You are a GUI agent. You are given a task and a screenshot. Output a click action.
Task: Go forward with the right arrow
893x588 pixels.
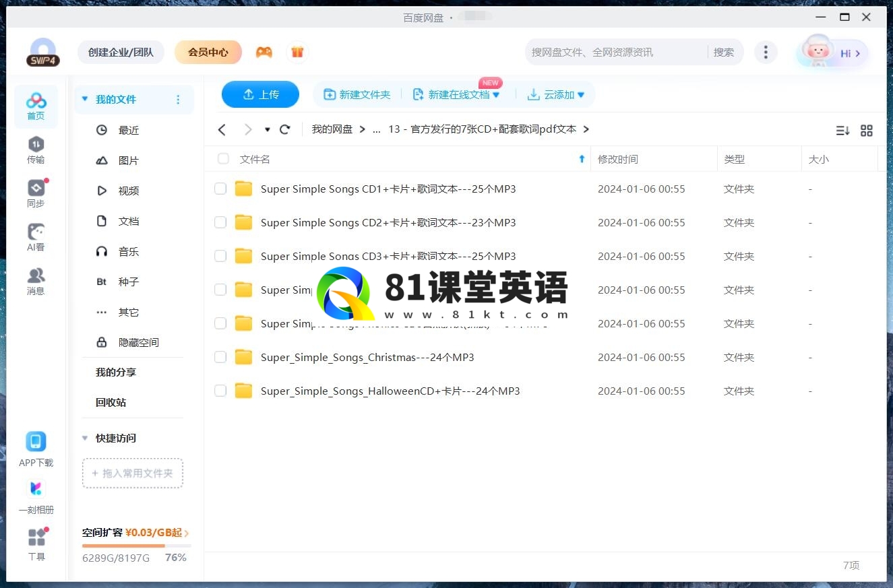[247, 129]
